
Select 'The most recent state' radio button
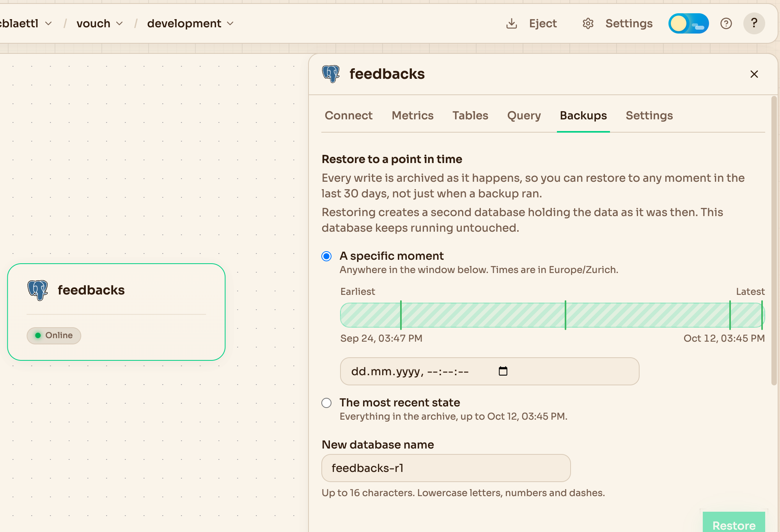(326, 403)
